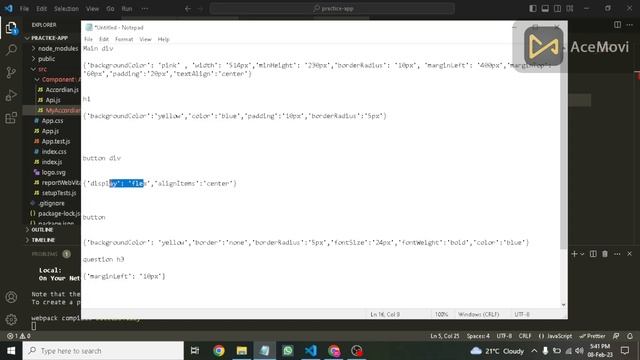
Task: Click errors and warnings status indicator
Action: 19,336
